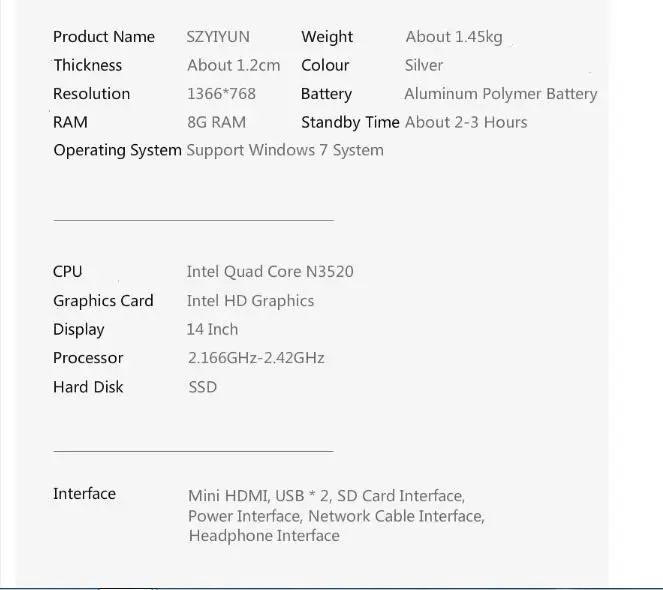Click the 8G RAM value
The width and height of the screenshot is (663, 590).
[x=216, y=122]
